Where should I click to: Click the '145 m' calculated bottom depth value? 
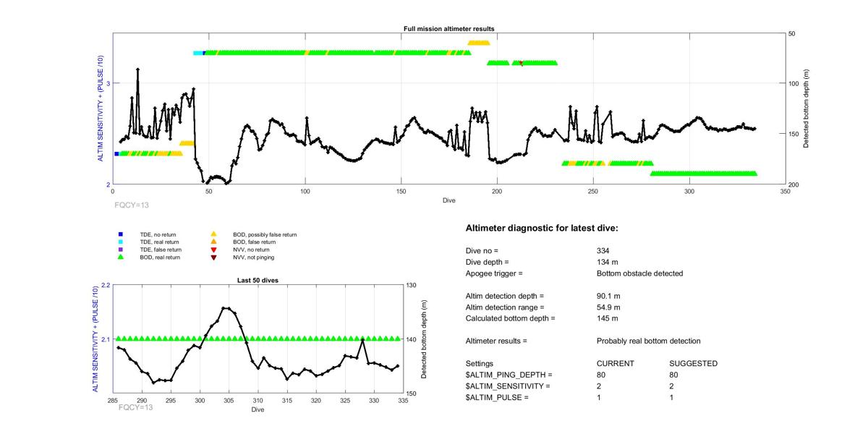(x=608, y=318)
